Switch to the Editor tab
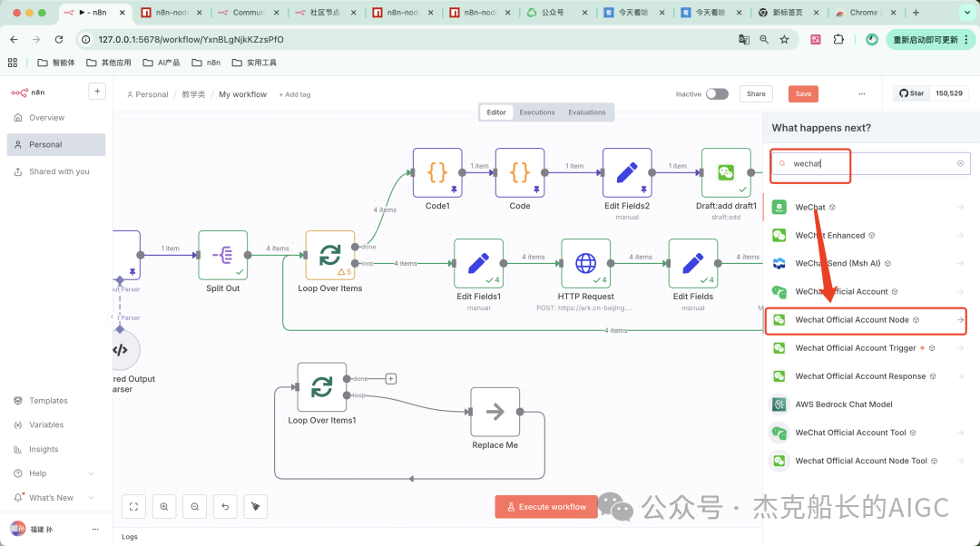Screen dimensions: 980x546 [x=496, y=112]
